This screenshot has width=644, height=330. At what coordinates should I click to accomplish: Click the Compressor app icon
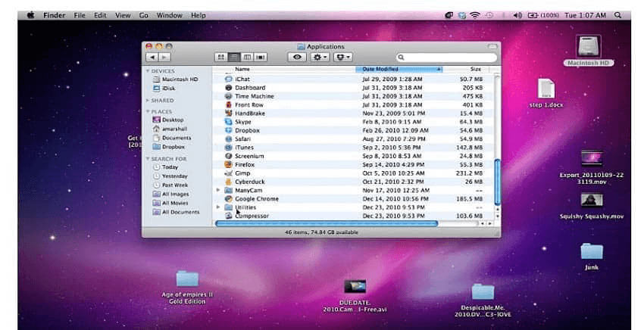pyautogui.click(x=229, y=216)
